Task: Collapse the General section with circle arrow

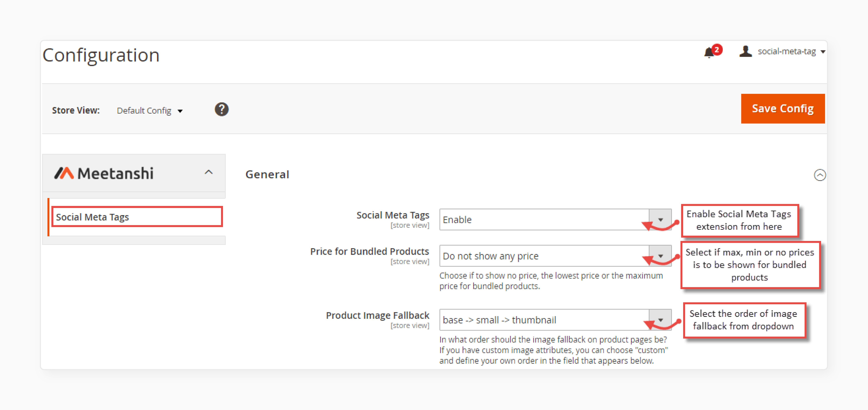Action: 820,175
